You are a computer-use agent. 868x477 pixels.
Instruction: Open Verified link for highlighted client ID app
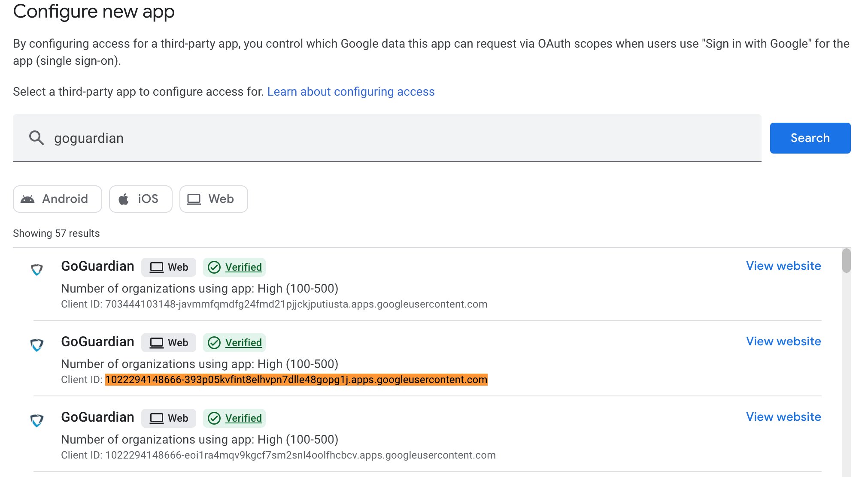point(243,343)
